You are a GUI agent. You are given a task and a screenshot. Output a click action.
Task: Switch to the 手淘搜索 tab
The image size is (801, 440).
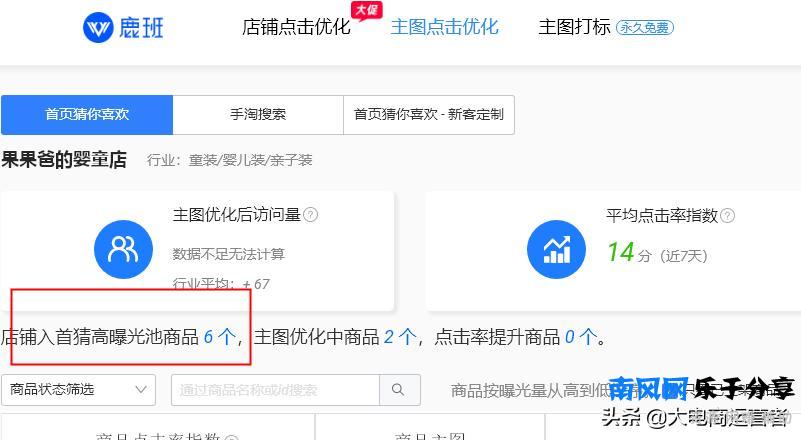[258, 114]
